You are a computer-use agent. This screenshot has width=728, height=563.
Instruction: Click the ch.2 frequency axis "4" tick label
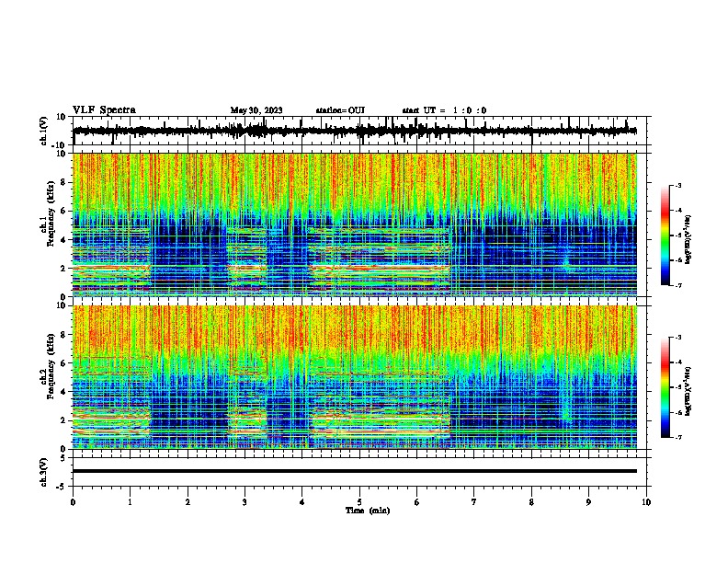coord(63,392)
